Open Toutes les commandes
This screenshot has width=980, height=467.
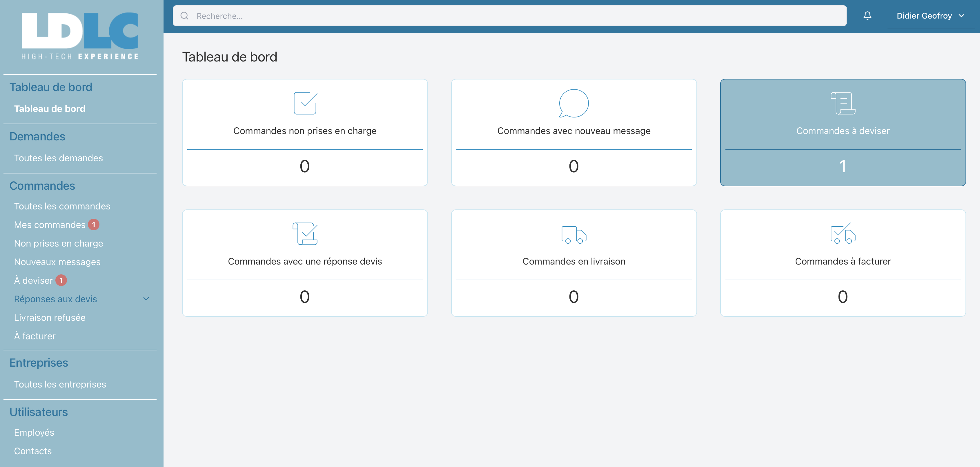(x=62, y=206)
